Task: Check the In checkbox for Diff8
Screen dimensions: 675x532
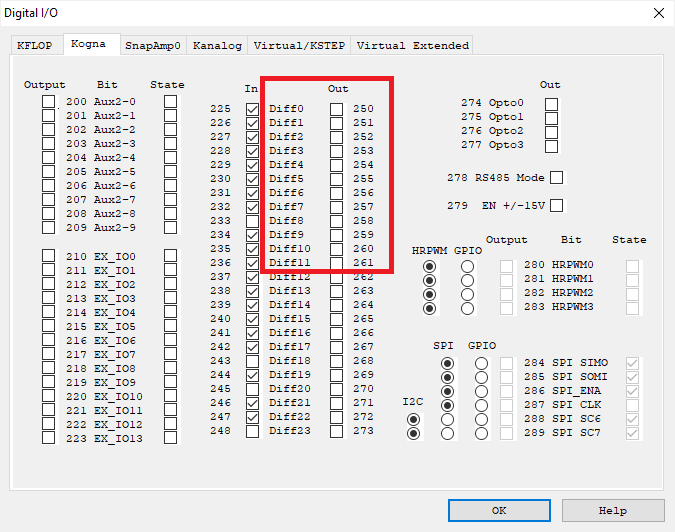Action: coord(252,221)
